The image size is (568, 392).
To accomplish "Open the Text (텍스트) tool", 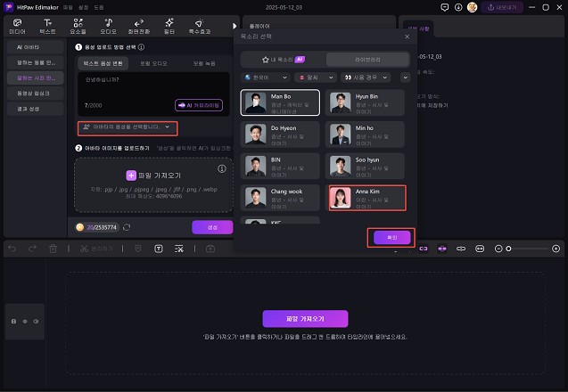I will 47,27.
